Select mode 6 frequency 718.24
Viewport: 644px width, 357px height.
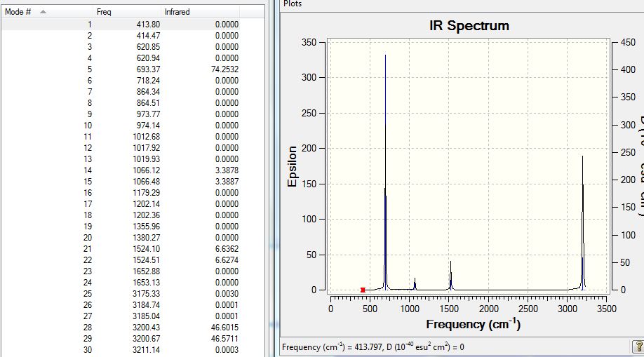click(148, 81)
